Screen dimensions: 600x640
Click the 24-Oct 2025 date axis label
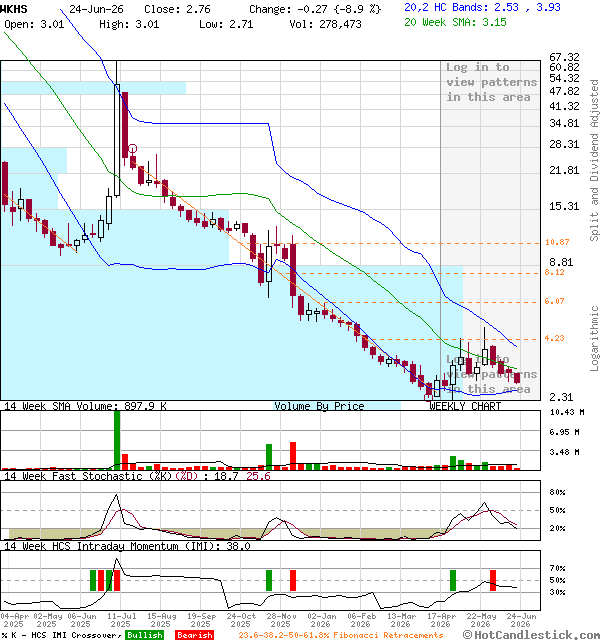[x=241, y=620]
